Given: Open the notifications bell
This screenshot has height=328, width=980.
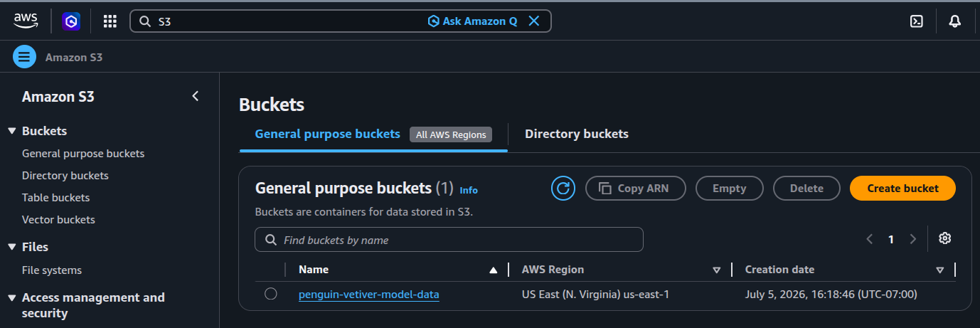Looking at the screenshot, I should coord(955,21).
